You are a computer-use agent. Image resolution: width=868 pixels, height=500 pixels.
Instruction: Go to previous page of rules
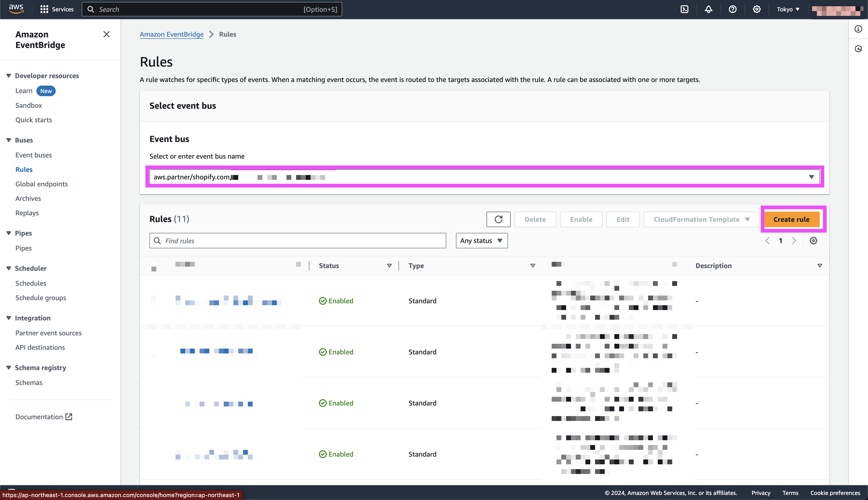click(x=767, y=241)
